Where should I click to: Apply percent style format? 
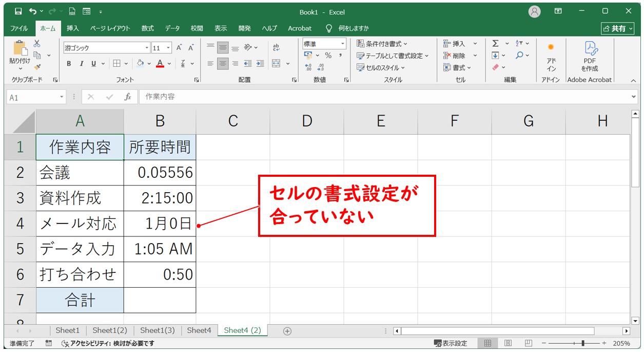click(328, 55)
